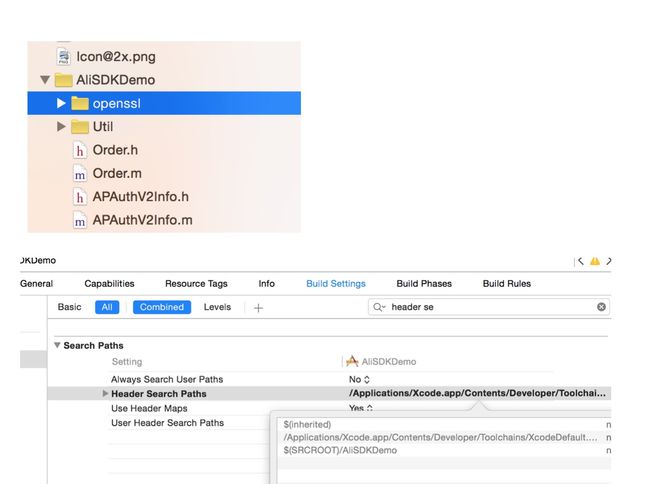
Task: Select the XcodeDefault toolchain path entry
Action: click(441, 438)
